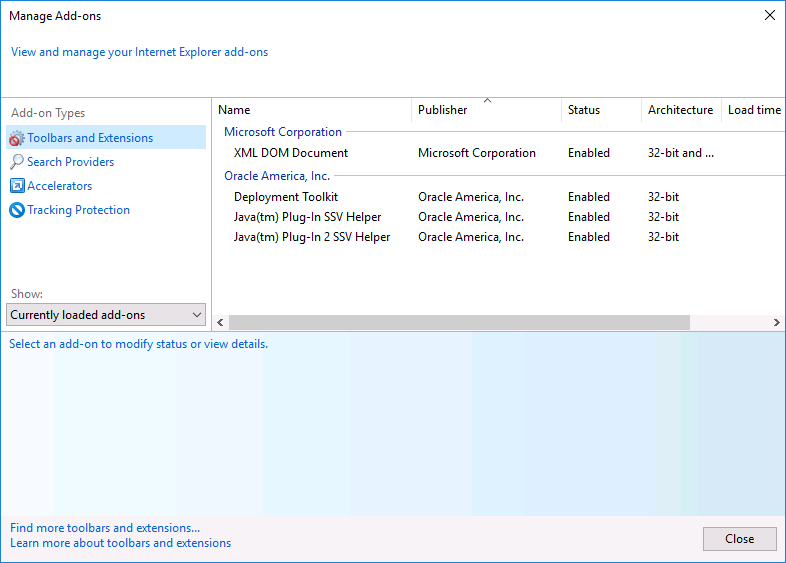Click the Accelerators arrow icon
786x563 pixels.
[x=17, y=186]
